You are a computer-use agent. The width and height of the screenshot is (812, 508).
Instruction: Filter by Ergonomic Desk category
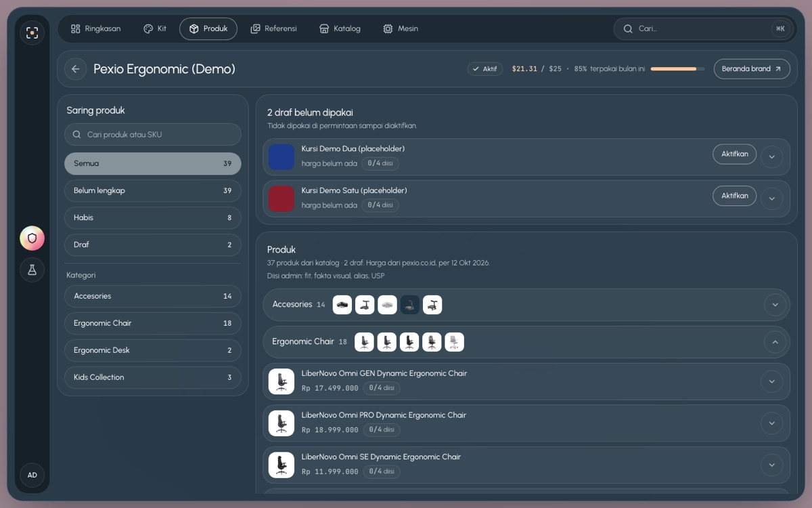[x=153, y=351]
